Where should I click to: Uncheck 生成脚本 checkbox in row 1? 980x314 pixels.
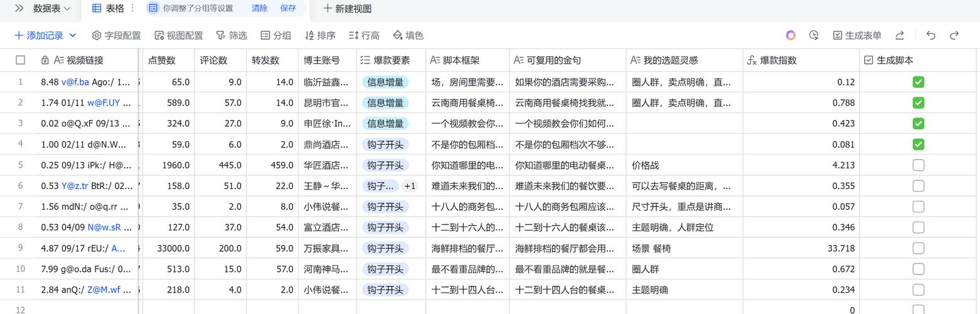point(918,82)
